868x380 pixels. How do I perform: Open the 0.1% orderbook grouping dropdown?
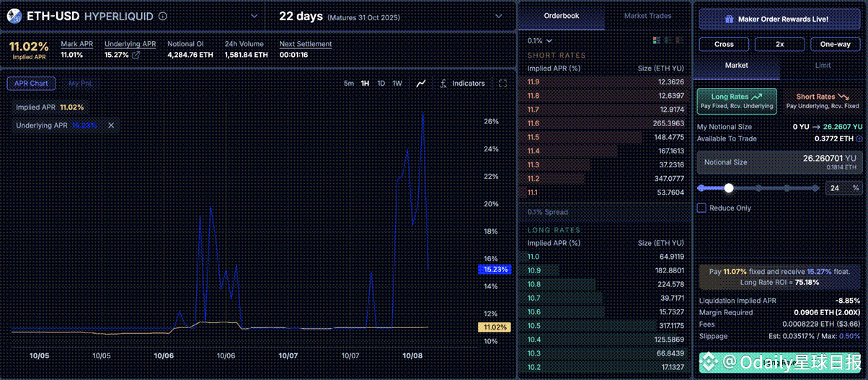(540, 41)
